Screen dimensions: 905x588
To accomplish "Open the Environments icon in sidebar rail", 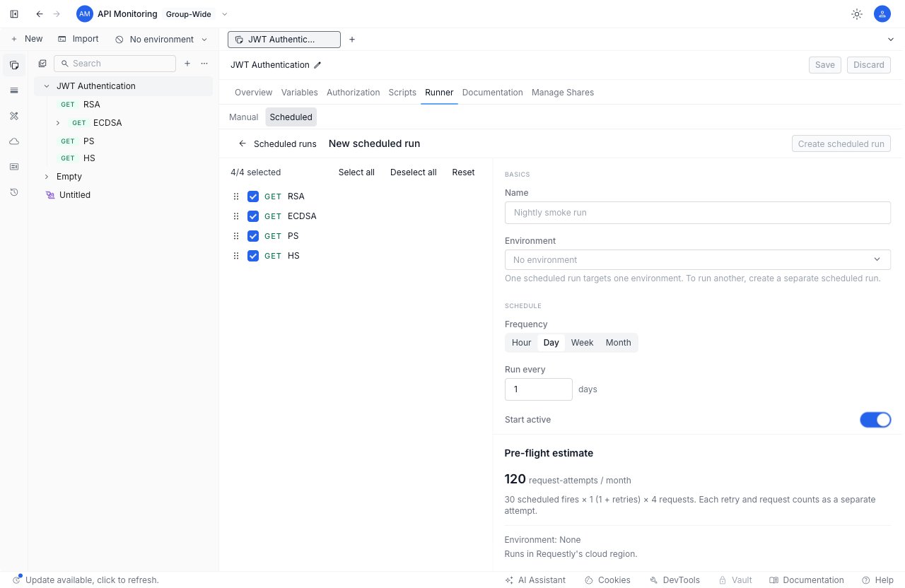I will (x=14, y=90).
